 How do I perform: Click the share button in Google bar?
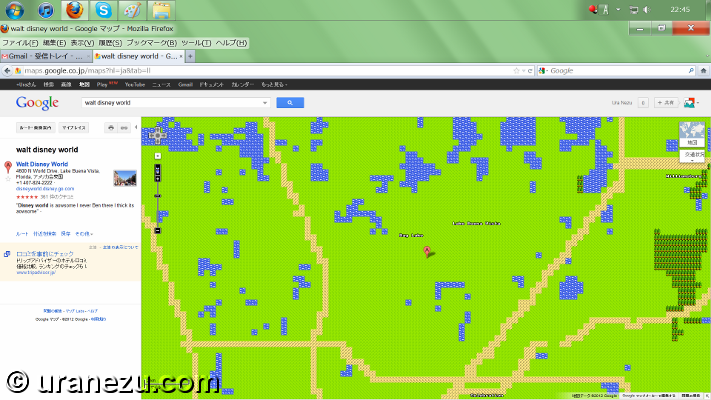pos(665,103)
